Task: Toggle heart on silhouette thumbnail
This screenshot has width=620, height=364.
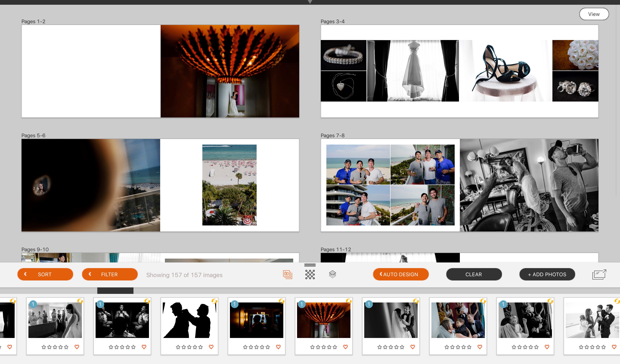Action: (x=211, y=347)
